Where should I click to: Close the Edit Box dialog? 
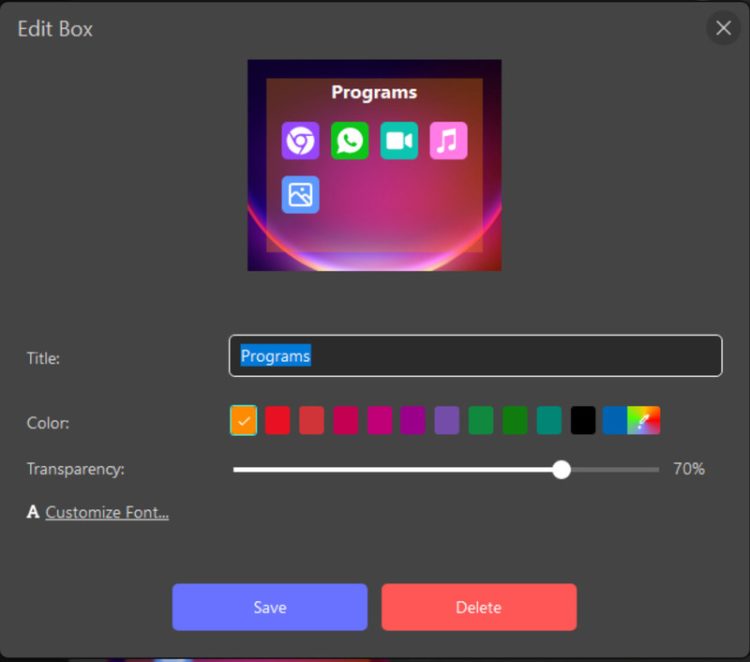click(723, 28)
